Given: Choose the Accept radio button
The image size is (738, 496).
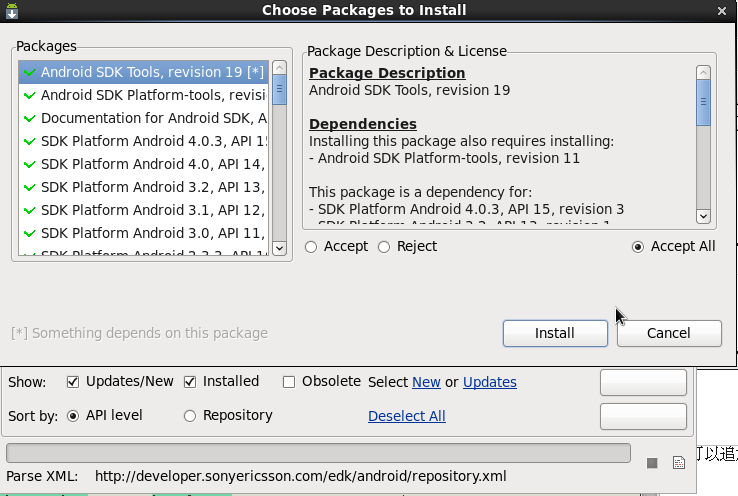Looking at the screenshot, I should (x=312, y=247).
